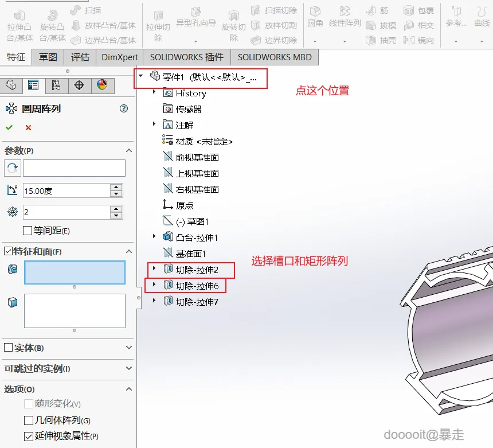Open the SOLIDWORKS 插件 tab

(187, 57)
